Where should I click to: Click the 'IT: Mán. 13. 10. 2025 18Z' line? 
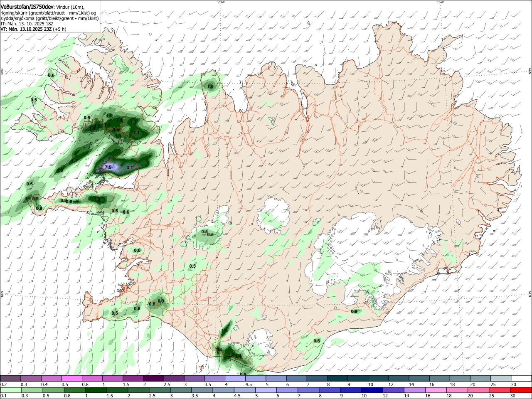click(x=27, y=24)
